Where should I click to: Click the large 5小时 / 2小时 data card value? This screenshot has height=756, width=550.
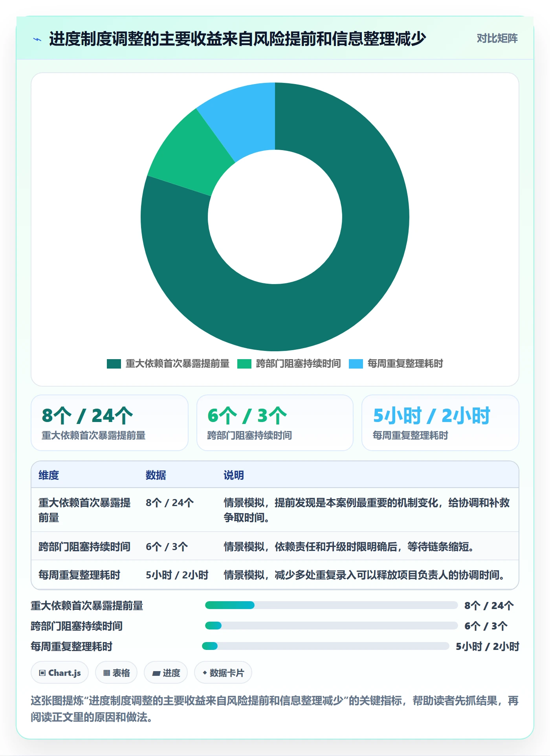click(x=432, y=416)
